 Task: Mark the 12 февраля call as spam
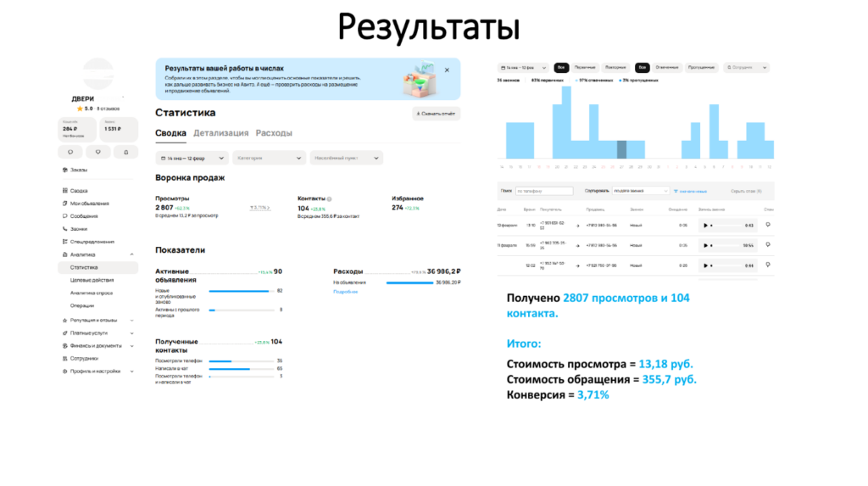pyautogui.click(x=768, y=225)
